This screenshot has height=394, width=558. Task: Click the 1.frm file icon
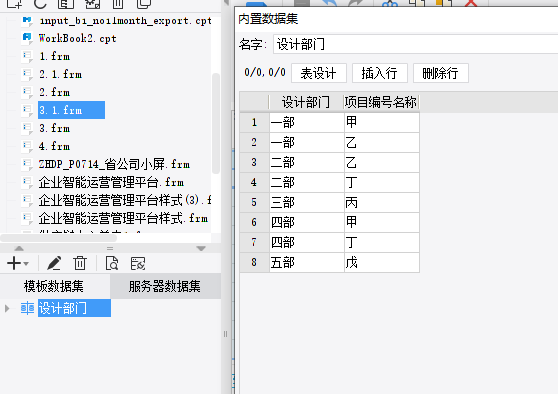coord(27,56)
